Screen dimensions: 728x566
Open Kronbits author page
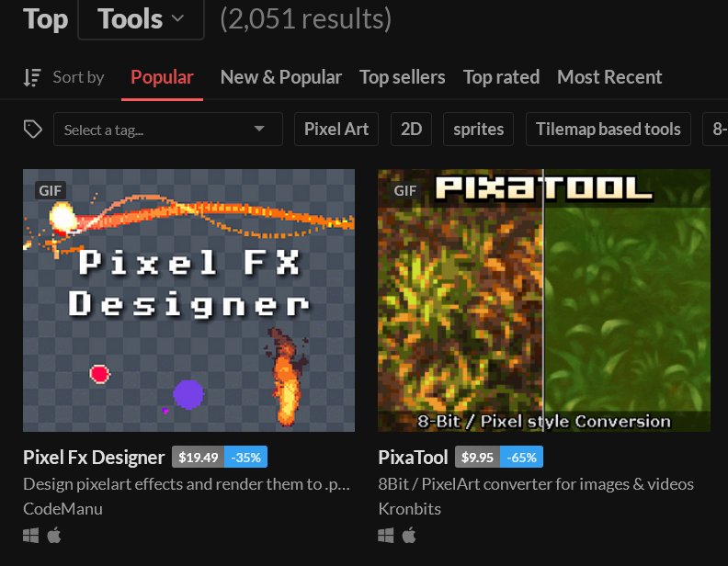tap(410, 509)
